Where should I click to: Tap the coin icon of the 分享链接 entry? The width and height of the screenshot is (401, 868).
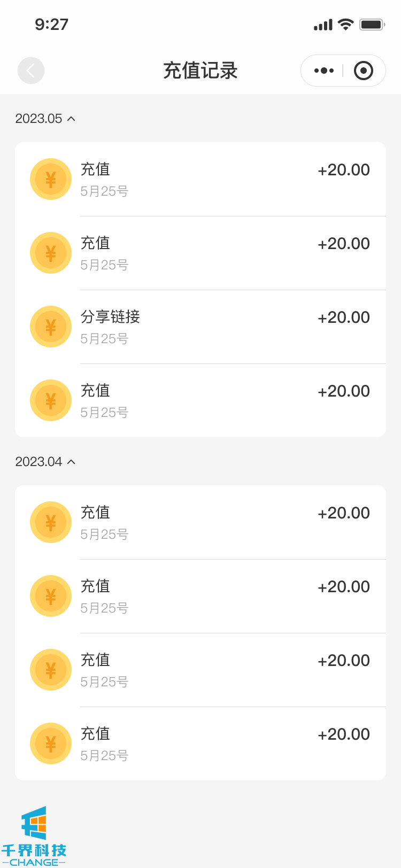pos(51,327)
